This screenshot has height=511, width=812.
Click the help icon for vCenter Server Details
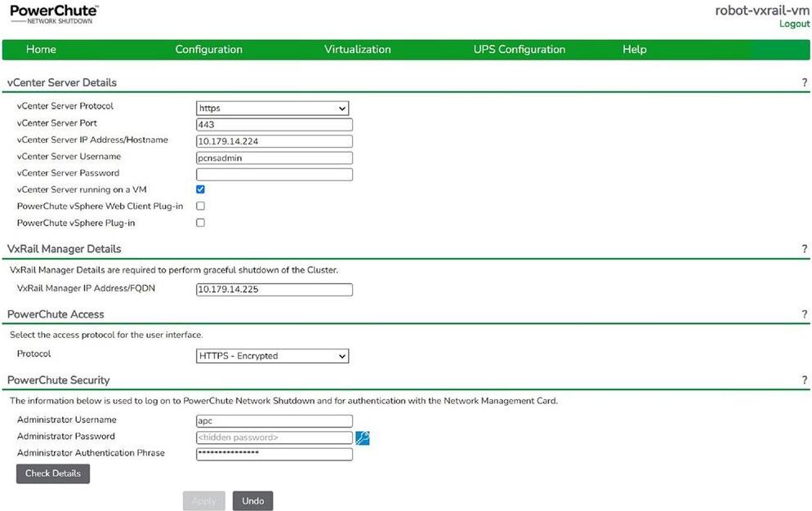click(804, 83)
